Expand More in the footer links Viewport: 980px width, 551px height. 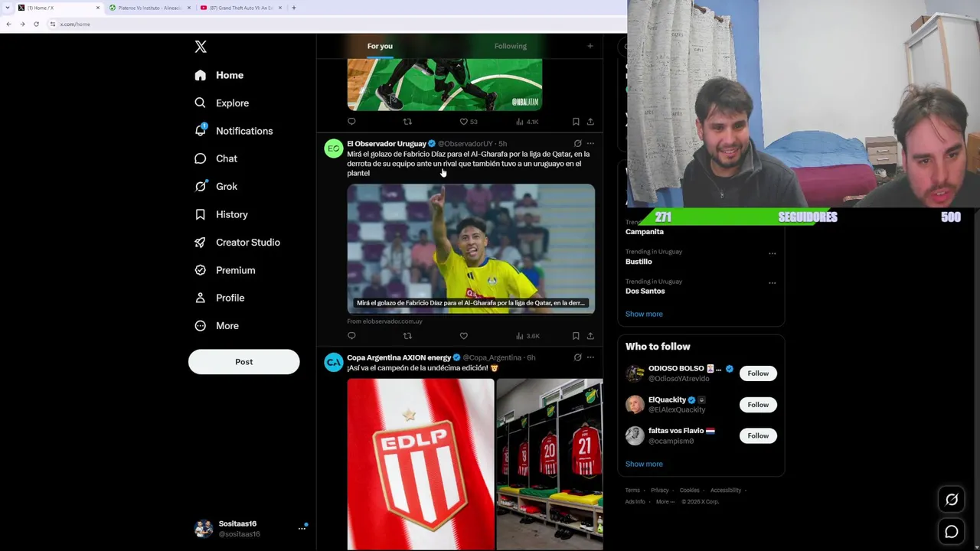tap(665, 502)
